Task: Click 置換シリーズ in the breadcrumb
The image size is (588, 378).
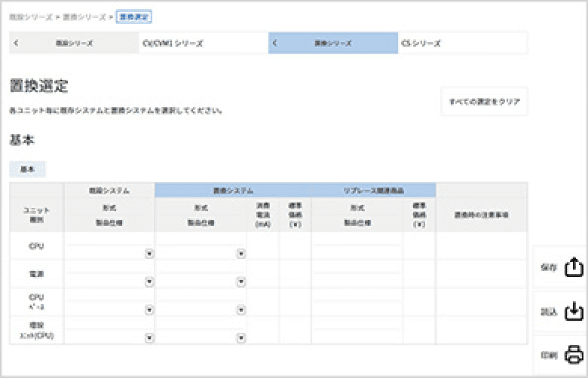Action: coord(84,17)
